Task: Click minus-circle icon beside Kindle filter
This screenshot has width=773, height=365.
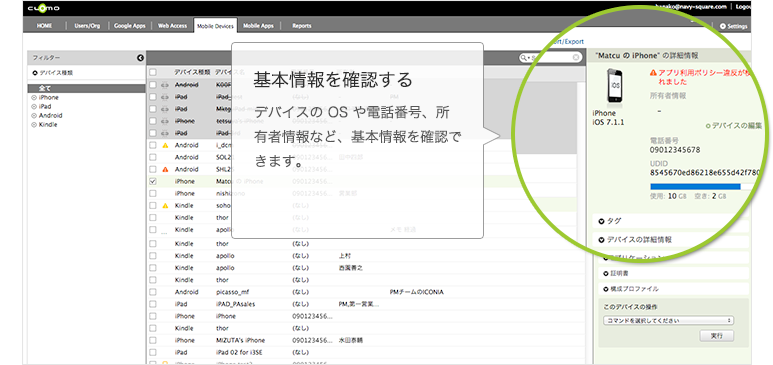Action: [x=34, y=125]
